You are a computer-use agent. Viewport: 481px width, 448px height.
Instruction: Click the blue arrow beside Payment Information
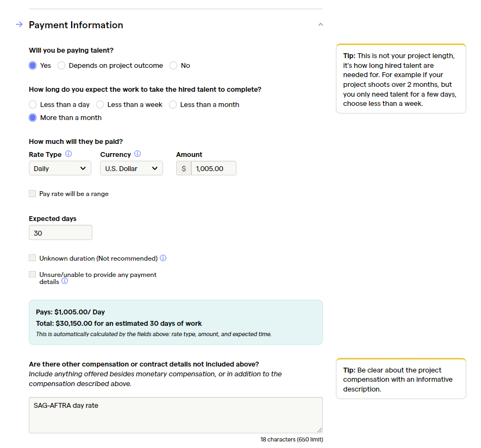click(x=19, y=24)
